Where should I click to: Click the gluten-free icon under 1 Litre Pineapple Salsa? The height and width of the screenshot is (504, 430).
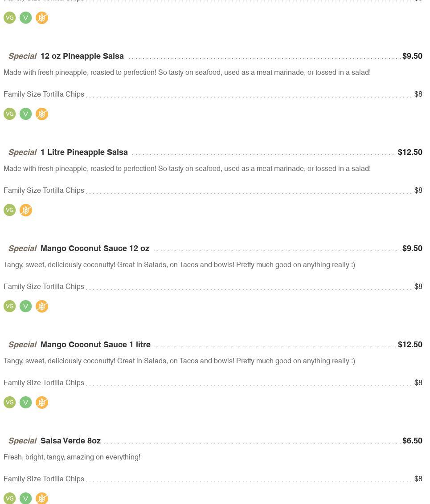[26, 210]
